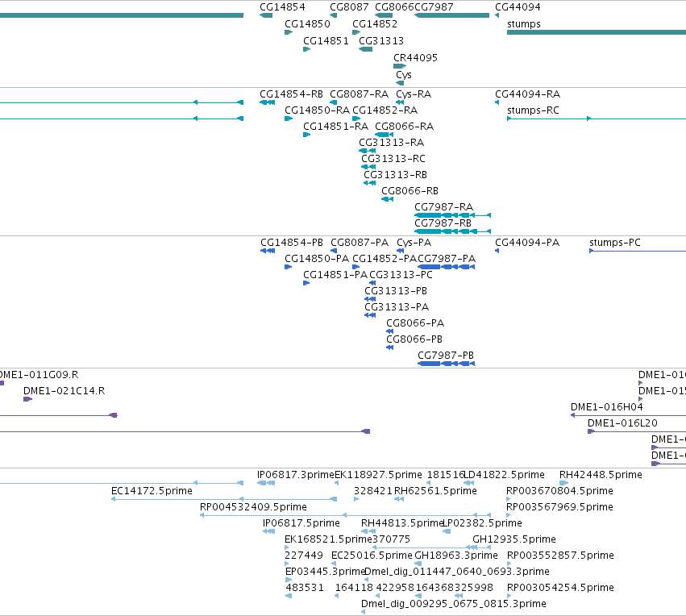Select protein CG7987-PA label

click(x=447, y=259)
